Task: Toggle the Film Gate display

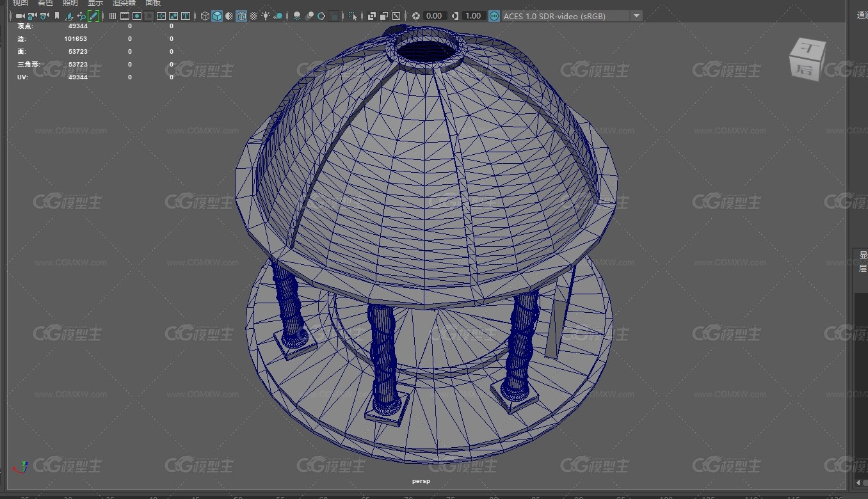Action: coord(124,16)
